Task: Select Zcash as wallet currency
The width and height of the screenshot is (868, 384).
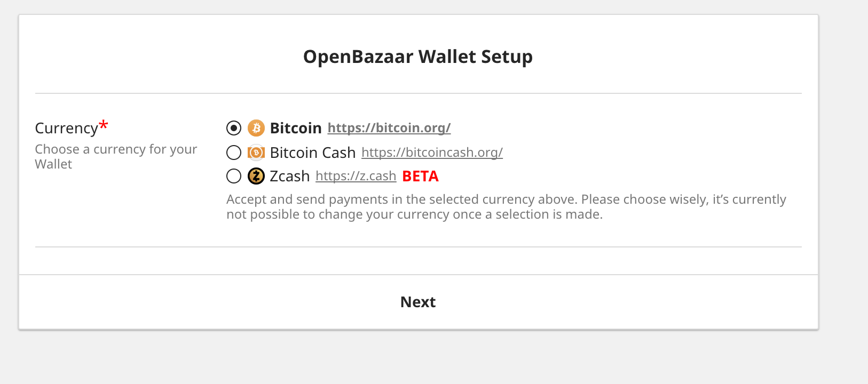Action: coord(233,176)
